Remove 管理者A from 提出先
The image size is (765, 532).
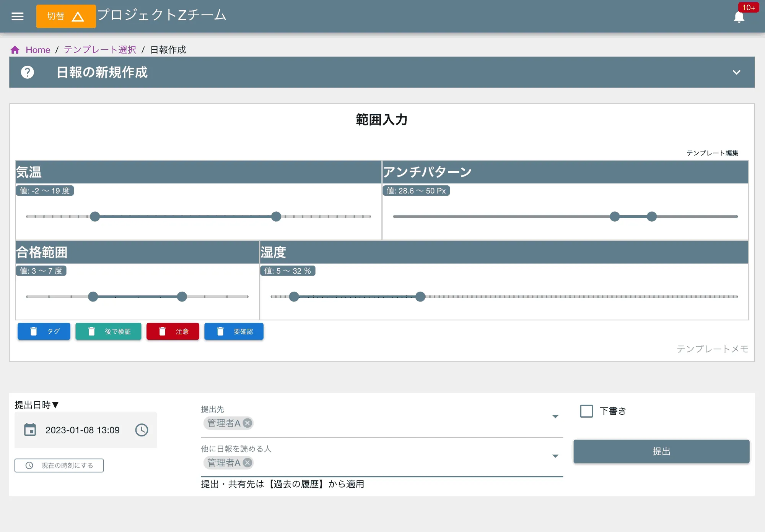248,423
